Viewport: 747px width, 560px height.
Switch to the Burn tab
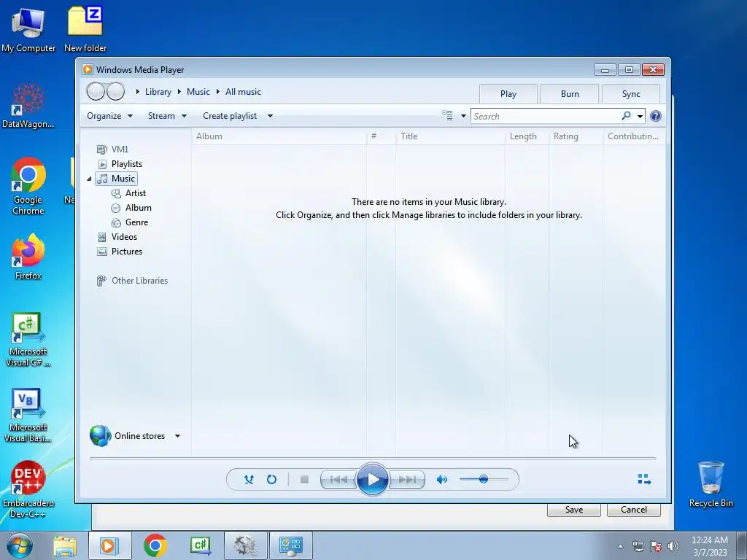[x=570, y=94]
